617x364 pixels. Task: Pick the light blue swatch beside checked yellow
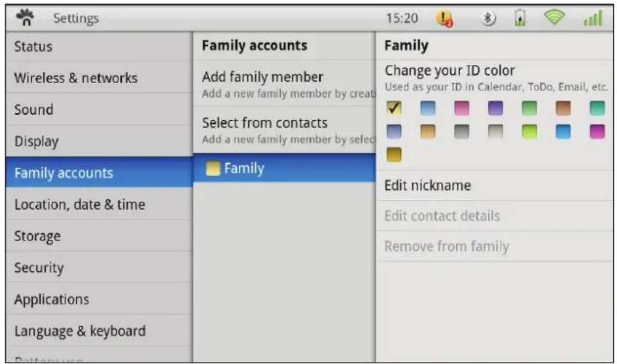428,108
